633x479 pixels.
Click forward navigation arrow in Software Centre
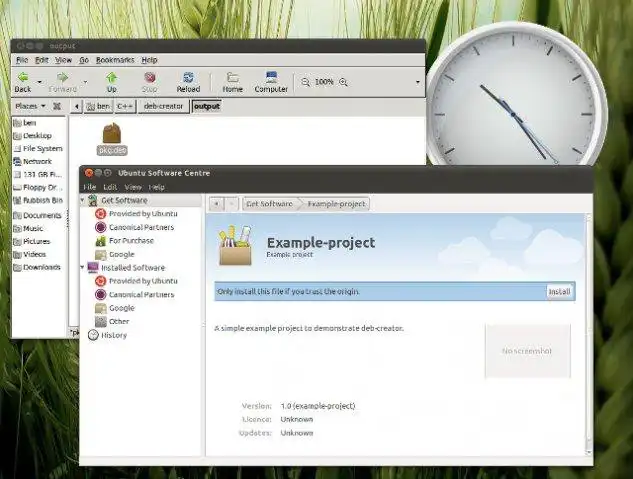(232, 204)
